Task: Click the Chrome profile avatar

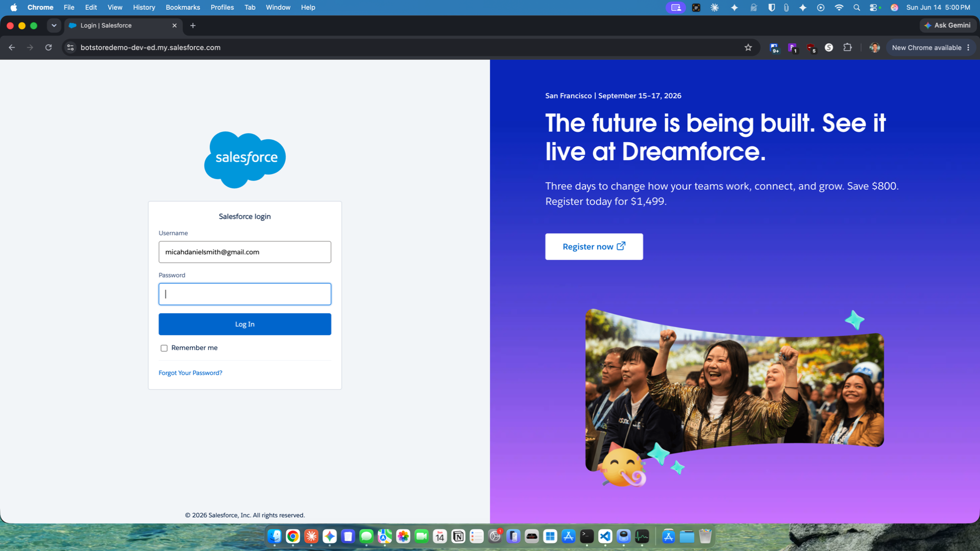Action: tap(874, 47)
